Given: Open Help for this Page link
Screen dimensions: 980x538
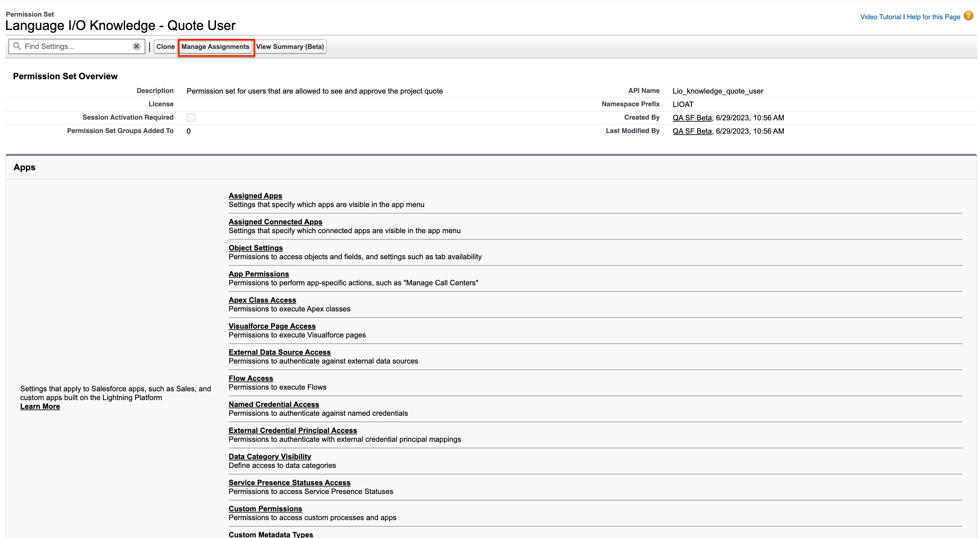Looking at the screenshot, I should (x=934, y=17).
